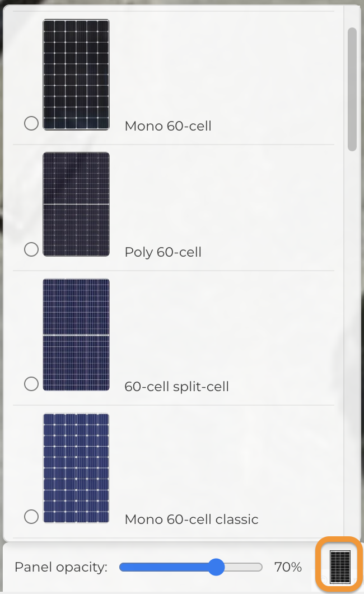364x594 pixels.
Task: Select the "60-cell split-cell" text label
Action: tap(176, 387)
